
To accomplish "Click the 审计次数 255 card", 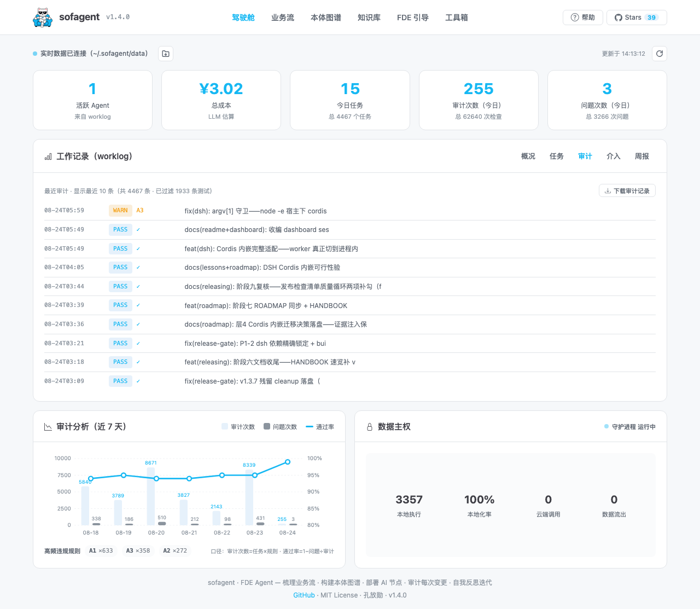I will tap(479, 100).
